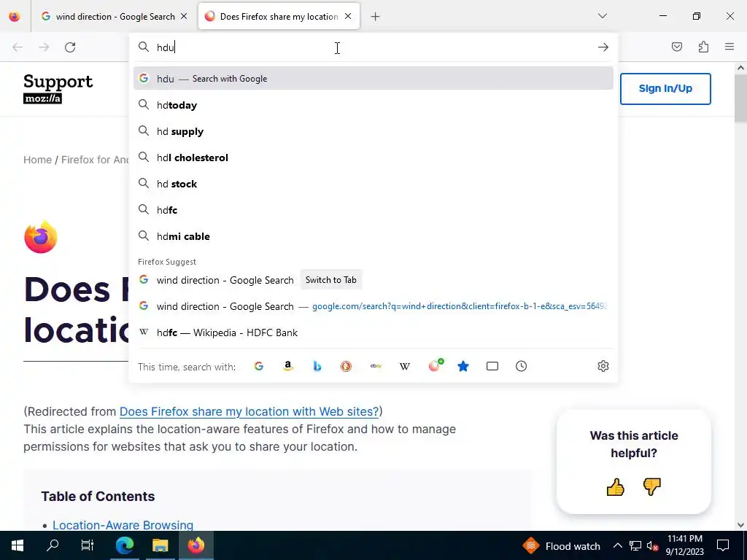Screen dimensions: 747x560
Task: Click scrollbar down arrow
Action: click(740, 525)
